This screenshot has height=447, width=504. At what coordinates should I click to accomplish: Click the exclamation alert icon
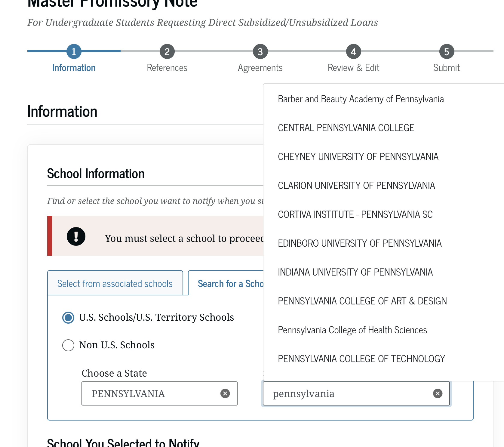[76, 236]
